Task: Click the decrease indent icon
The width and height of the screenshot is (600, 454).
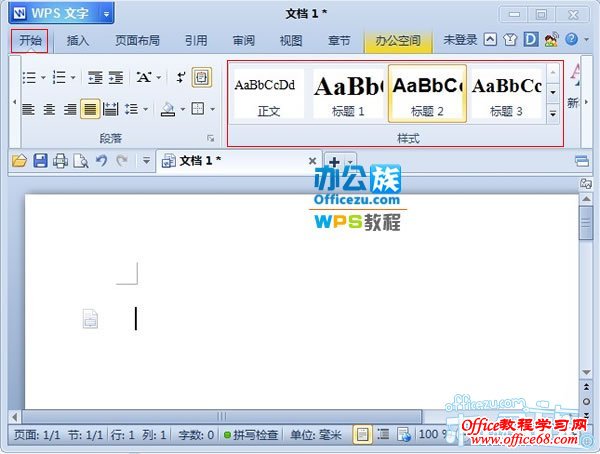Action: pos(95,78)
